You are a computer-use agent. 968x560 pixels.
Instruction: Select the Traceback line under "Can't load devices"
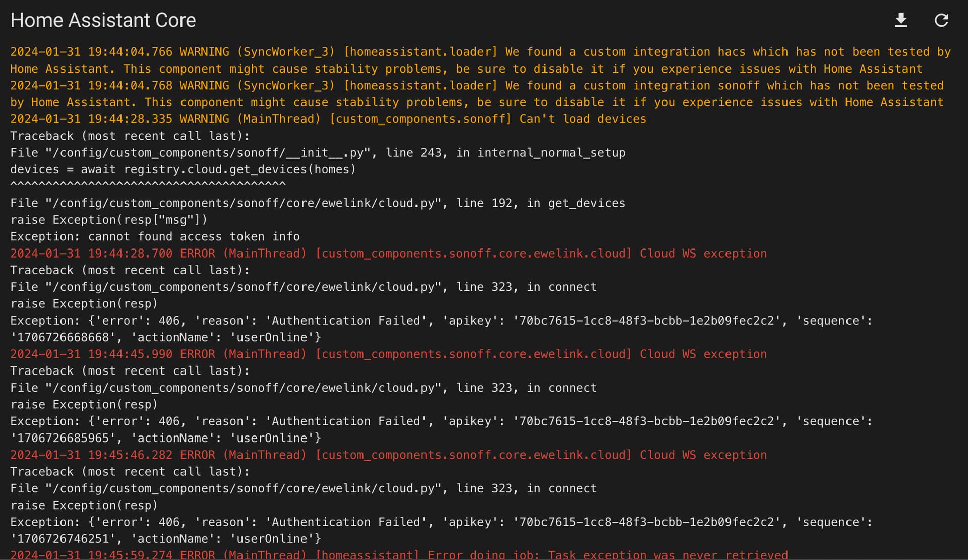tap(130, 136)
